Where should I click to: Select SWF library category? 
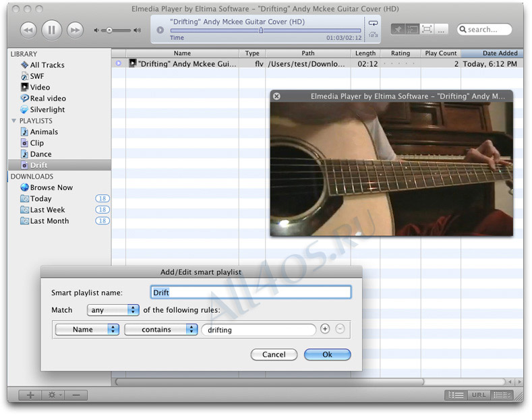tap(36, 76)
